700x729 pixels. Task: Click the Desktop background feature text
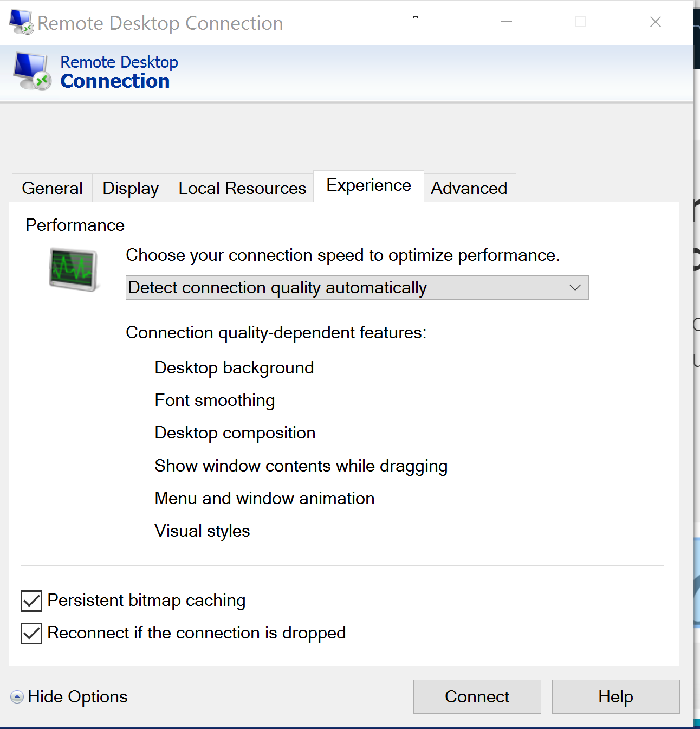coord(234,368)
